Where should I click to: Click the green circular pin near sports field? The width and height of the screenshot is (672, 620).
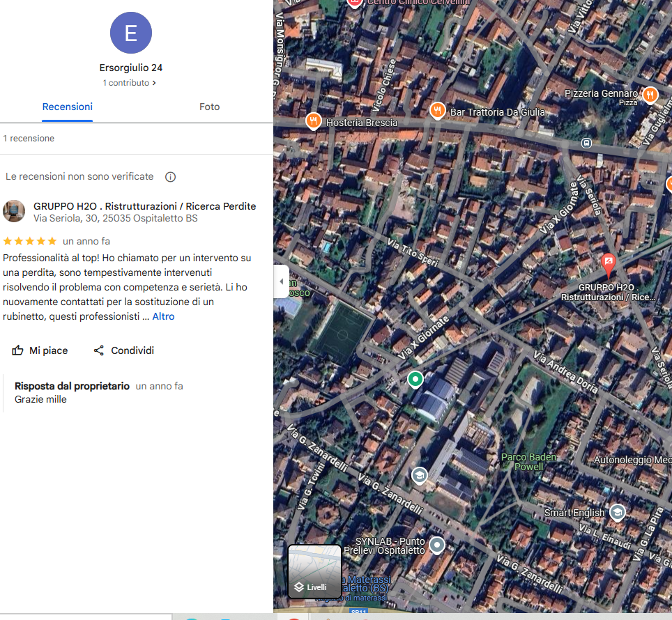tap(415, 380)
